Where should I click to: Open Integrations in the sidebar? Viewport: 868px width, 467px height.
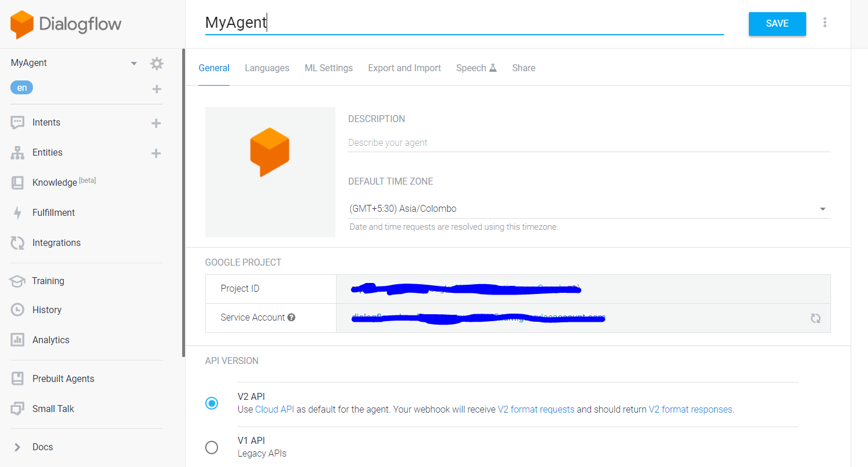coord(57,243)
